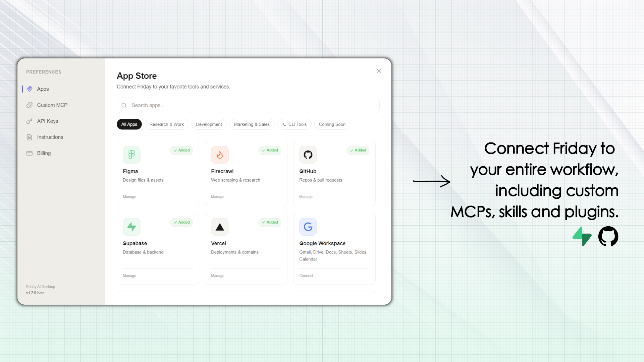Show CLI Tools apps
The image size is (644, 362).
tap(294, 124)
